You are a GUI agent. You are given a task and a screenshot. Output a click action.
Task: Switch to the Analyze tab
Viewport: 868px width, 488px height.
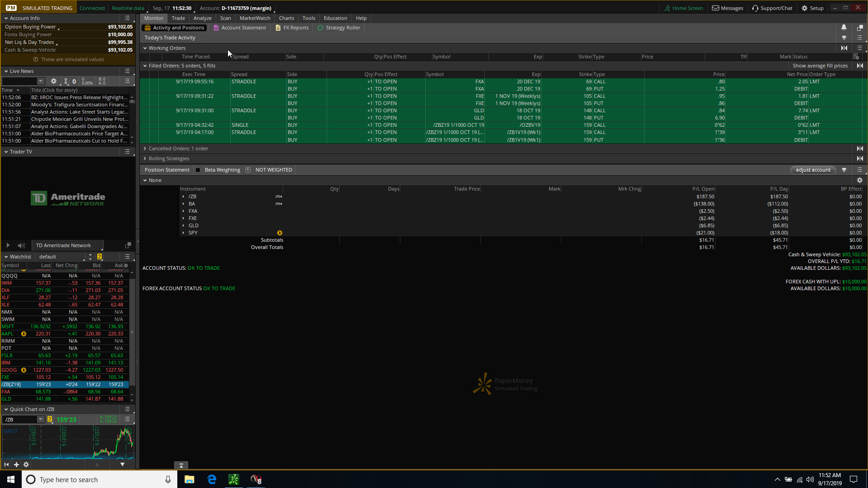pos(203,18)
